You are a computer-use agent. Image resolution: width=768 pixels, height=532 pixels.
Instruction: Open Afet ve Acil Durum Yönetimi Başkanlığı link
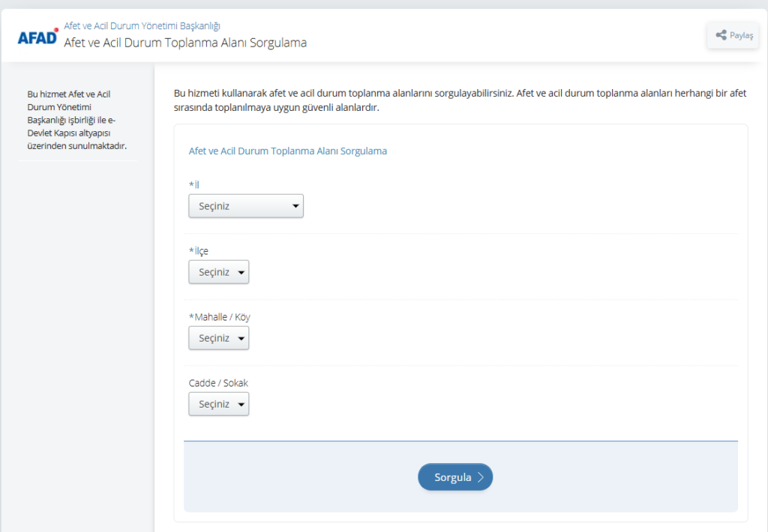pyautogui.click(x=142, y=26)
